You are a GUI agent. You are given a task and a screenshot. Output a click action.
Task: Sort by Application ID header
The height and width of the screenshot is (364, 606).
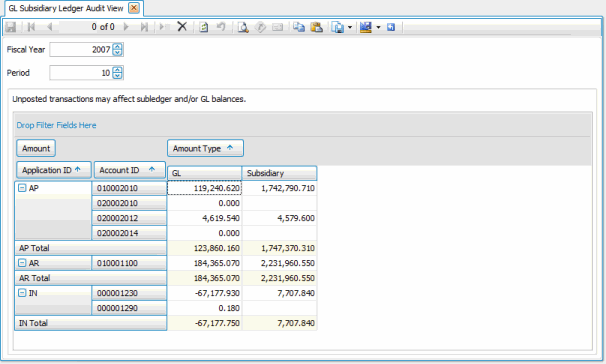point(54,170)
